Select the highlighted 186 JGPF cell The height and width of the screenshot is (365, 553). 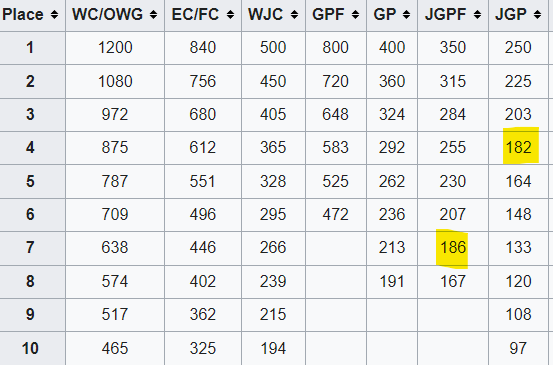pyautogui.click(x=452, y=248)
